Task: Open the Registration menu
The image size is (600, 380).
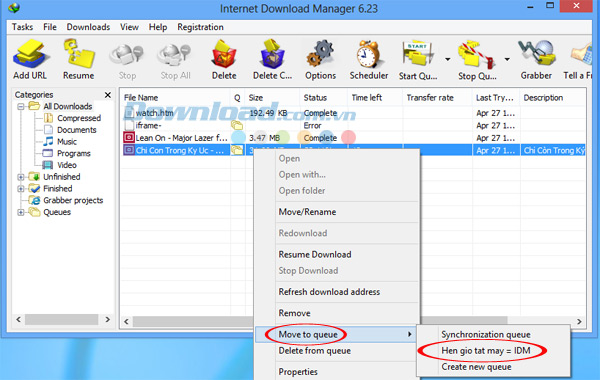Action: 201,27
